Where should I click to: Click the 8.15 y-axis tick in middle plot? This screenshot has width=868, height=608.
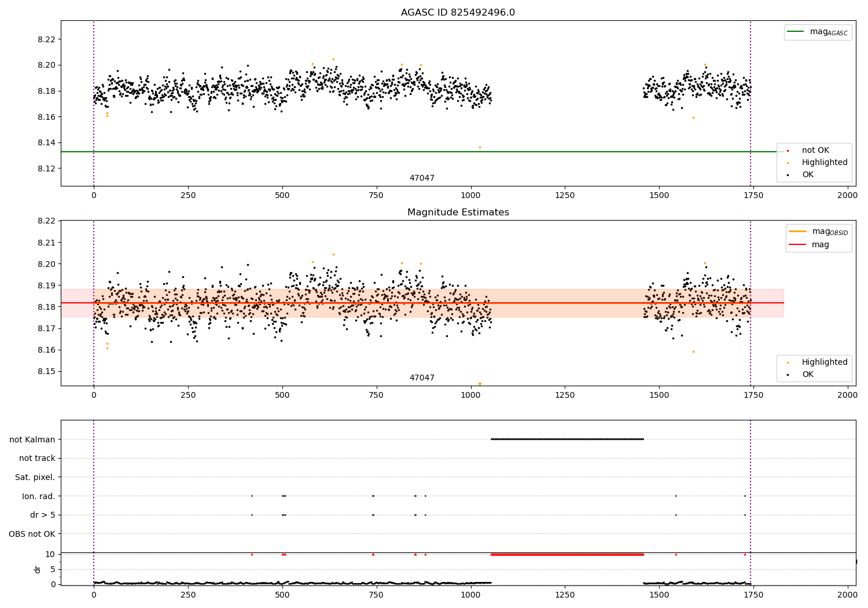tap(46, 372)
